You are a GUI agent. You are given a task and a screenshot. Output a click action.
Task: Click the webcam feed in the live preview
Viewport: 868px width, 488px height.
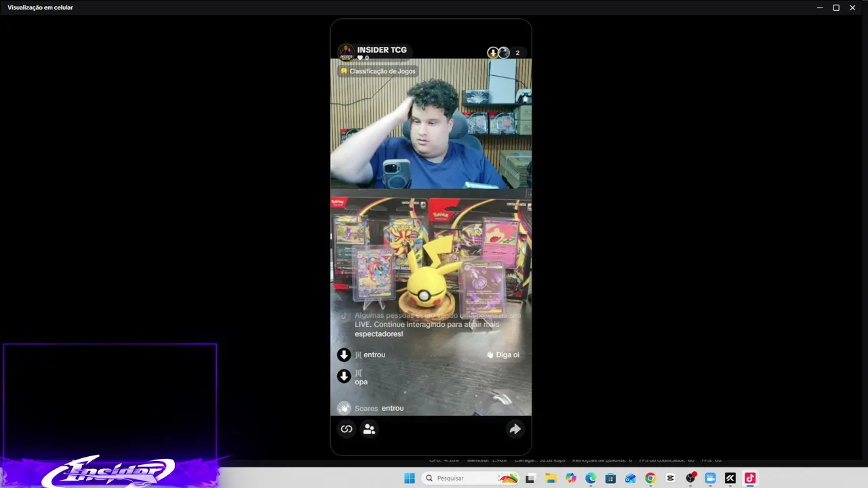(x=431, y=123)
